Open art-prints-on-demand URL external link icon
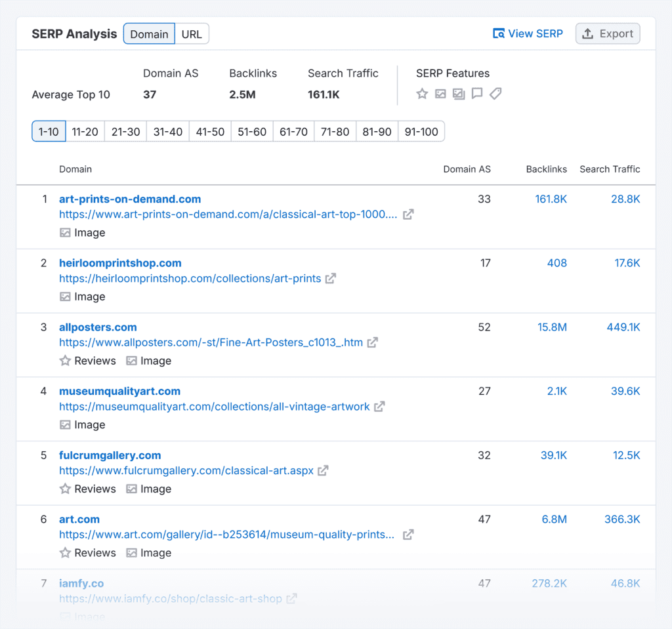Screen dimensions: 672x629 coord(408,214)
